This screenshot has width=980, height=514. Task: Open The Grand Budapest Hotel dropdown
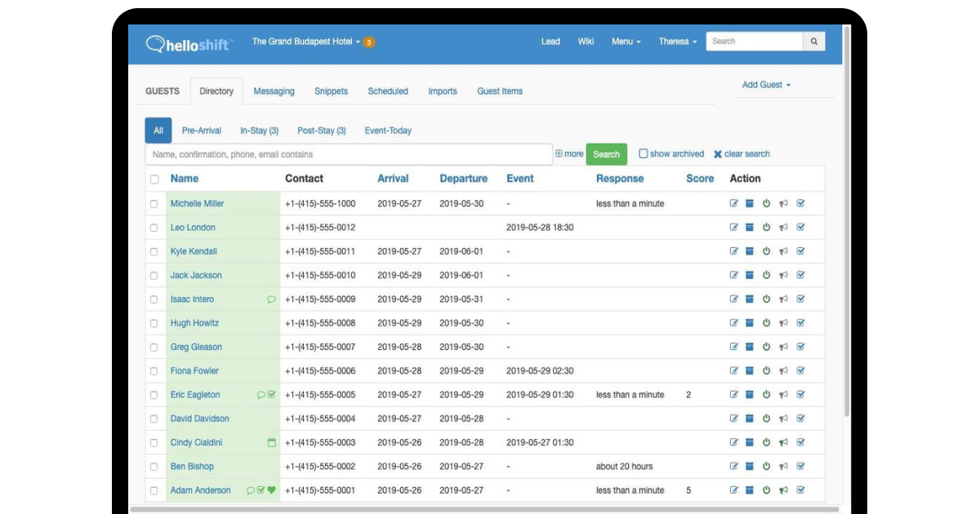coord(306,42)
